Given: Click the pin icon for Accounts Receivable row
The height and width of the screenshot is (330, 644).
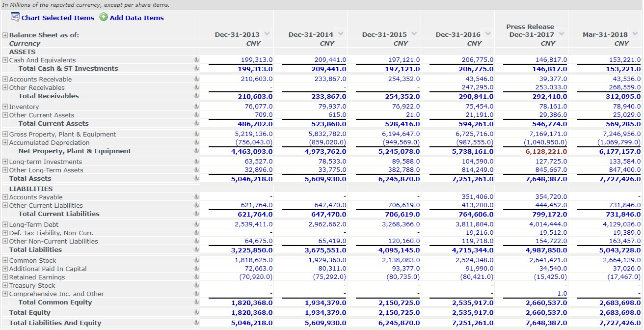Looking at the screenshot, I should (196, 79).
